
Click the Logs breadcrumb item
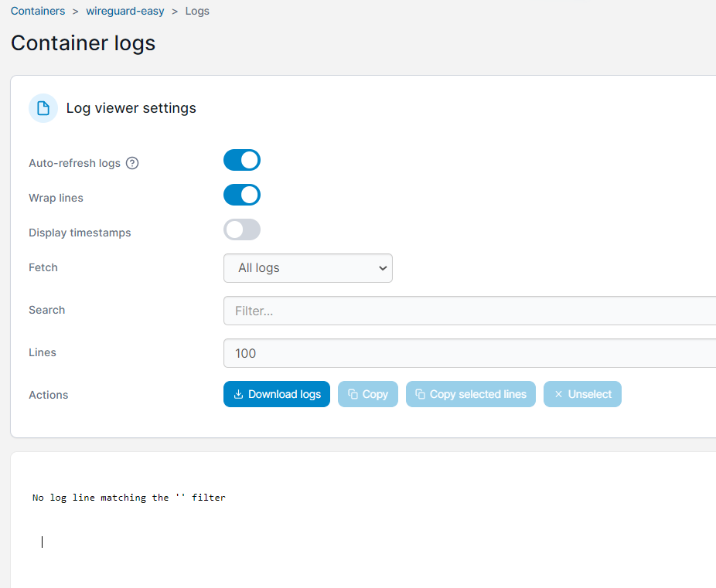[197, 11]
